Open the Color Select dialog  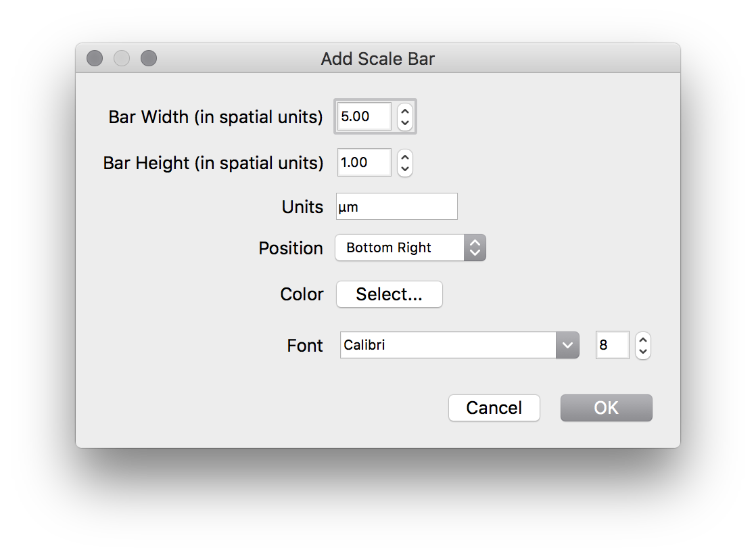pos(389,294)
